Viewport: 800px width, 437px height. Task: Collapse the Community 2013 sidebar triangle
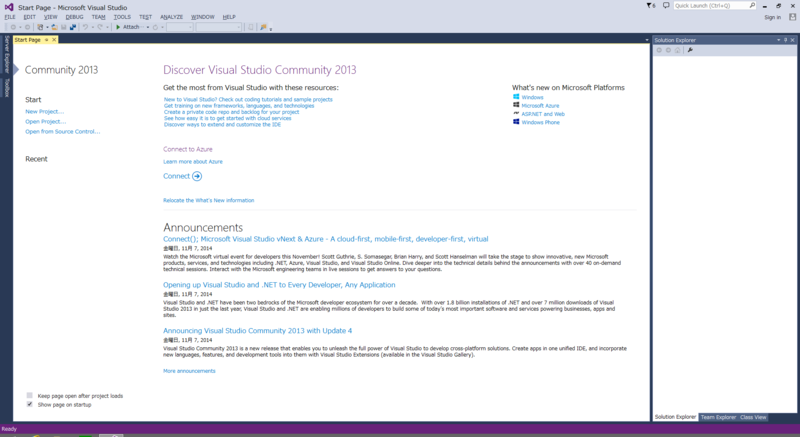(x=16, y=70)
